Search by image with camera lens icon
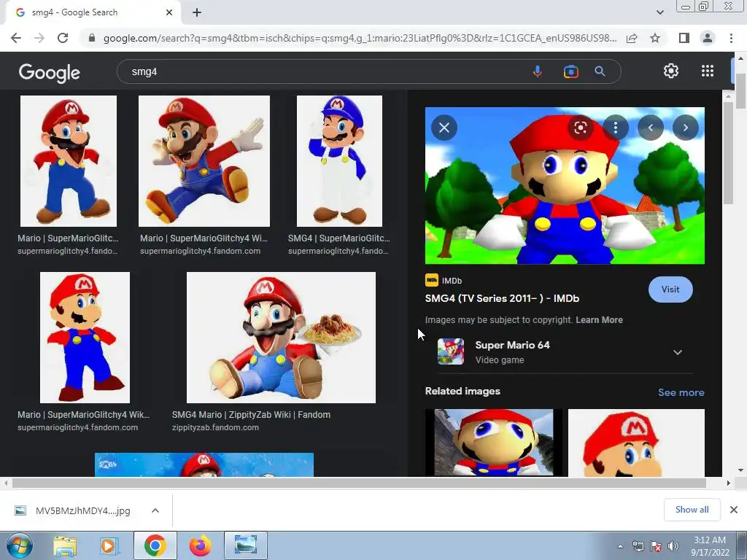The width and height of the screenshot is (747, 560). [570, 71]
